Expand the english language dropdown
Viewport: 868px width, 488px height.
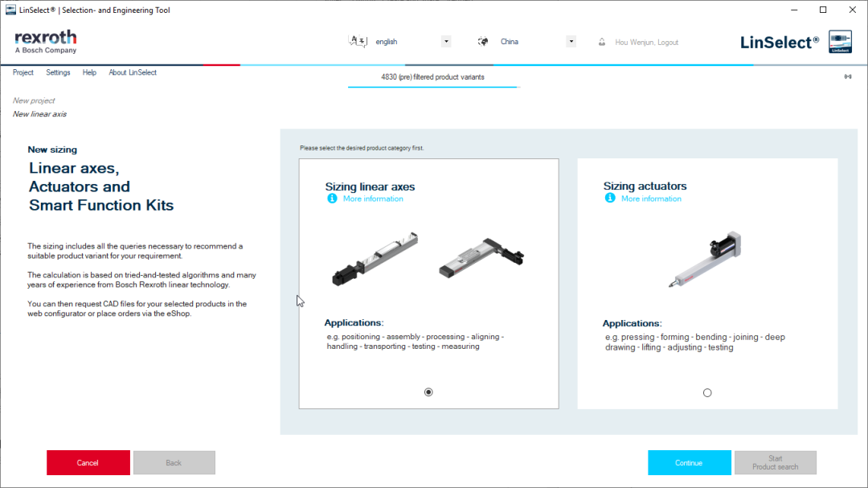tap(446, 42)
